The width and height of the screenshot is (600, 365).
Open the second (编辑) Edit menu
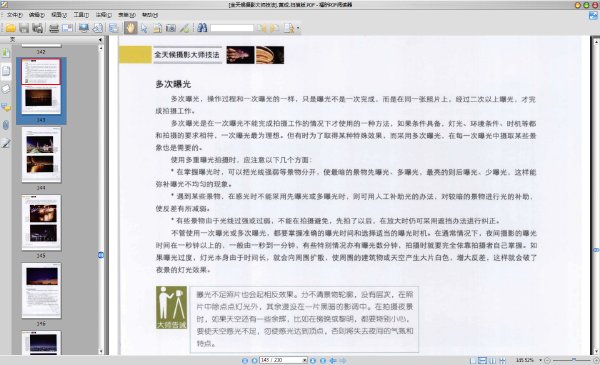[36, 15]
